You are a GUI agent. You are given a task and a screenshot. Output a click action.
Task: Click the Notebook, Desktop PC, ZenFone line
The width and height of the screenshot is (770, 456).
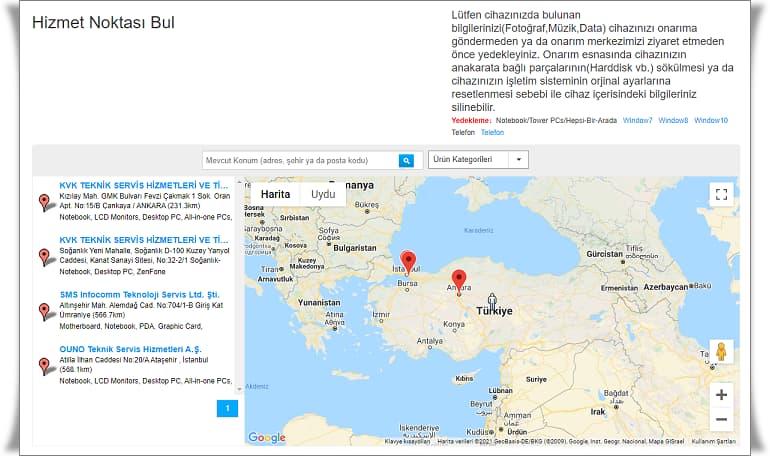tap(112, 271)
